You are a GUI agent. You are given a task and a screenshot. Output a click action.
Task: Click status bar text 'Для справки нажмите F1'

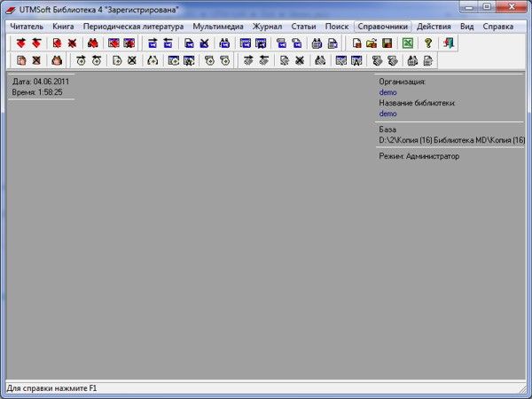click(52, 388)
